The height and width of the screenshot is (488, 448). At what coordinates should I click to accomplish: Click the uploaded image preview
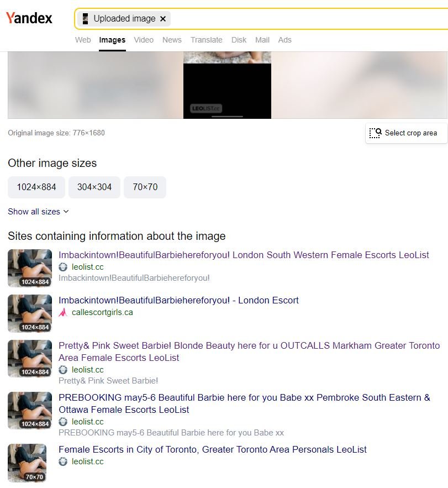tap(227, 85)
